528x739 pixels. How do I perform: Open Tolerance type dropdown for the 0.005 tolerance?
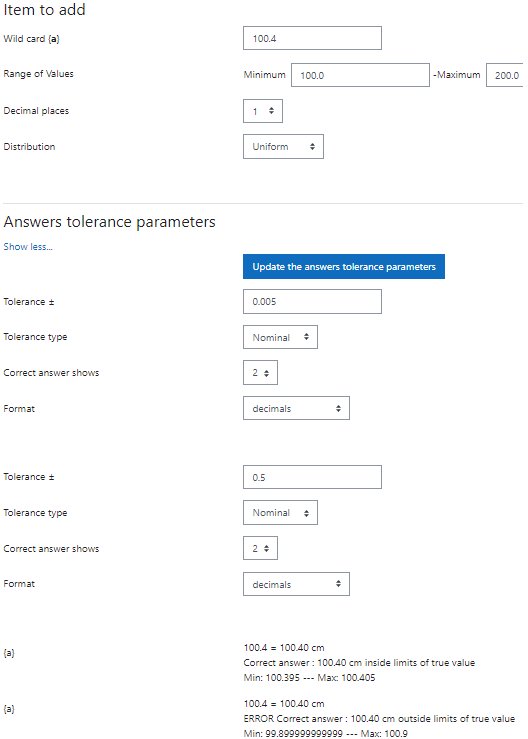coord(280,337)
